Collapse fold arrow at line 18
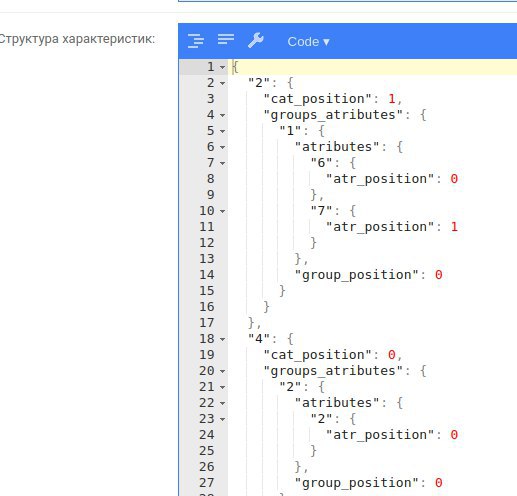517x496 pixels. 222,339
